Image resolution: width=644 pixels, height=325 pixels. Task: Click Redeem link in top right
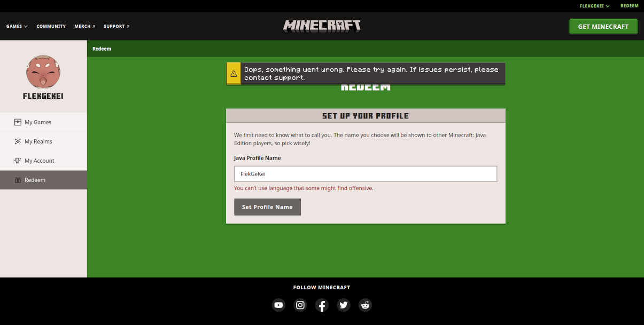(629, 6)
